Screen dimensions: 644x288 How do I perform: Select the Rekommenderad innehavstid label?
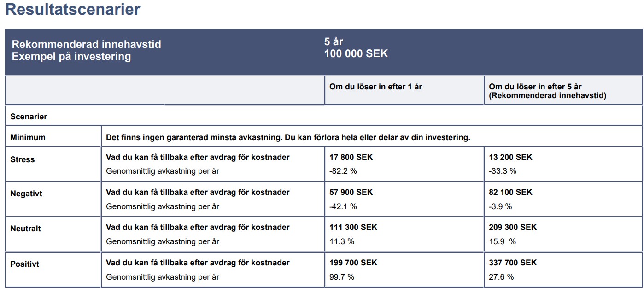(87, 45)
